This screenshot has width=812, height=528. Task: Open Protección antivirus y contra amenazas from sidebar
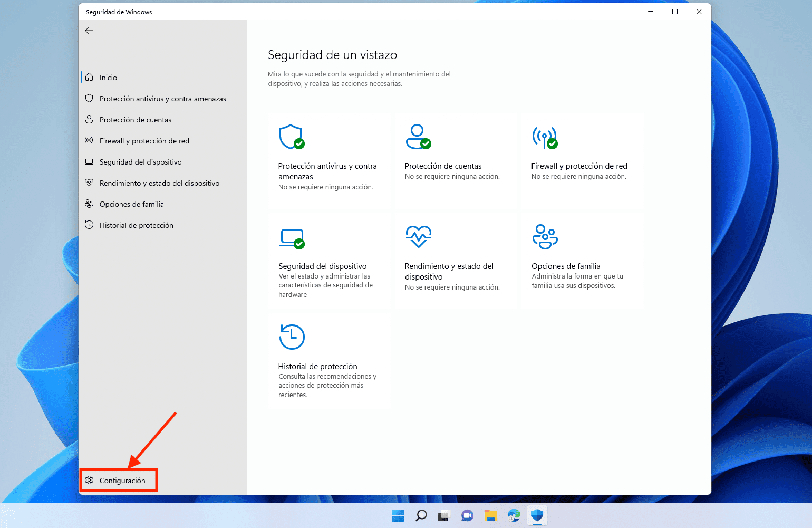click(x=162, y=98)
